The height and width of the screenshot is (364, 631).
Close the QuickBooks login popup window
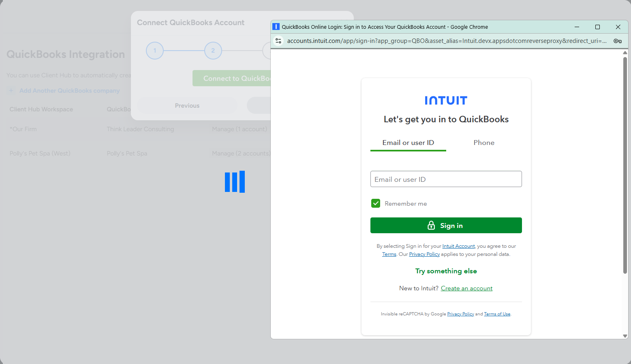click(618, 27)
